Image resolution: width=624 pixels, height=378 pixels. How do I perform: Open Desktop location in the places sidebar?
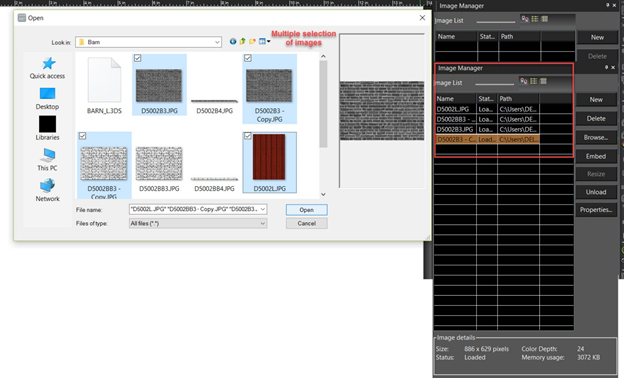[x=47, y=99]
